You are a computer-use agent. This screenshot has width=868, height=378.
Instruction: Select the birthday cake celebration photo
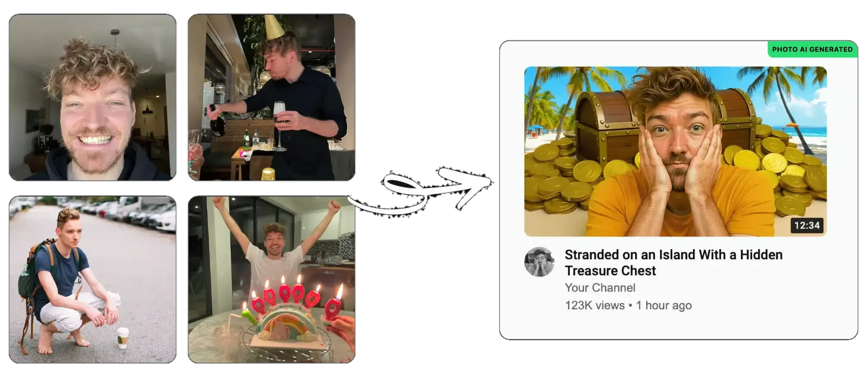point(272,280)
